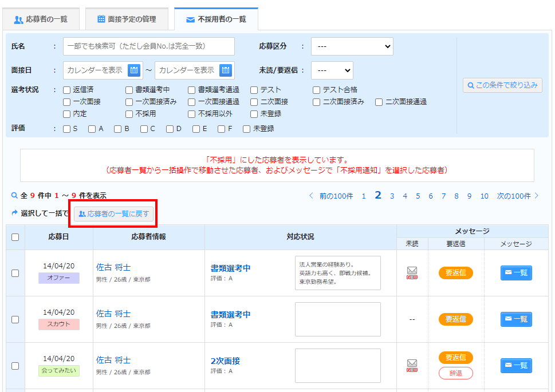Toggle 内定 checkbox

click(66, 114)
